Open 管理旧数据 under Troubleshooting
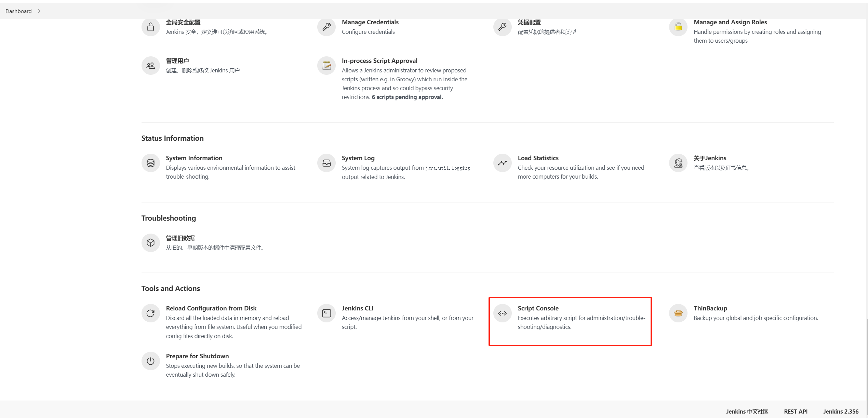This screenshot has width=868, height=418. click(180, 238)
